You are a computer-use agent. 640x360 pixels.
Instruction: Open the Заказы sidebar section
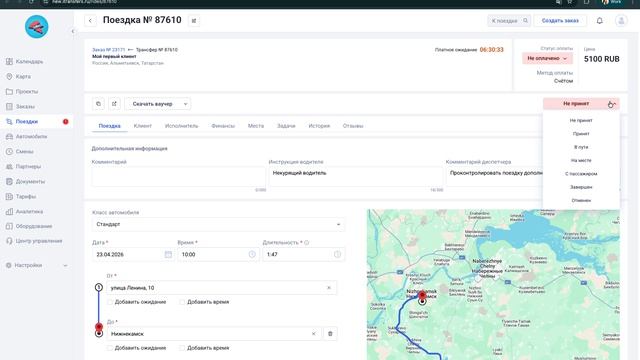[x=20, y=107]
